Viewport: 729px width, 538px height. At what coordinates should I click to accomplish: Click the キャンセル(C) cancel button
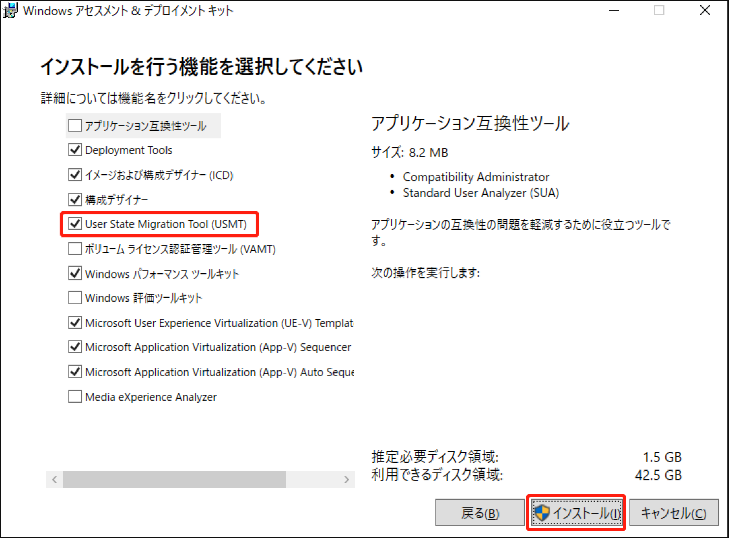tap(674, 513)
